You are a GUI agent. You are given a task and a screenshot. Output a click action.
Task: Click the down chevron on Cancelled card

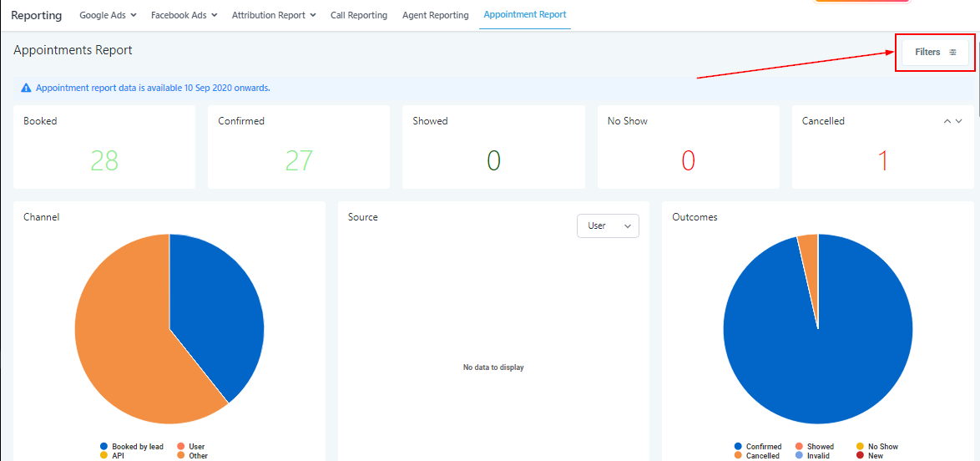pyautogui.click(x=959, y=121)
